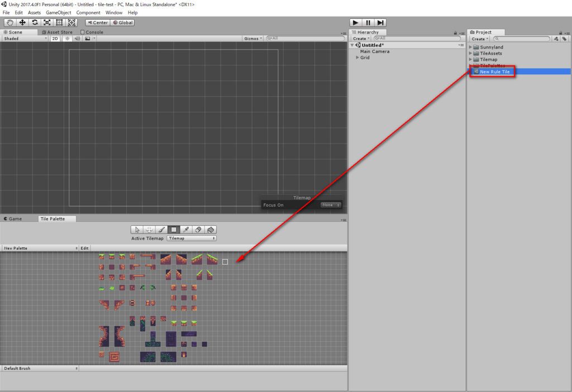Click the Search by Label icon in Project

coord(564,39)
